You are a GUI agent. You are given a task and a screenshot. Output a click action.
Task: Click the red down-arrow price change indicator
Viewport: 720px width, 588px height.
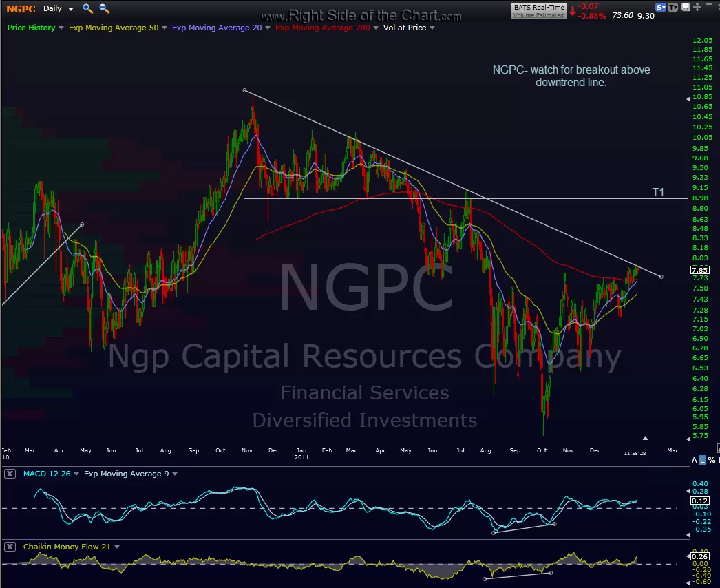pos(573,12)
